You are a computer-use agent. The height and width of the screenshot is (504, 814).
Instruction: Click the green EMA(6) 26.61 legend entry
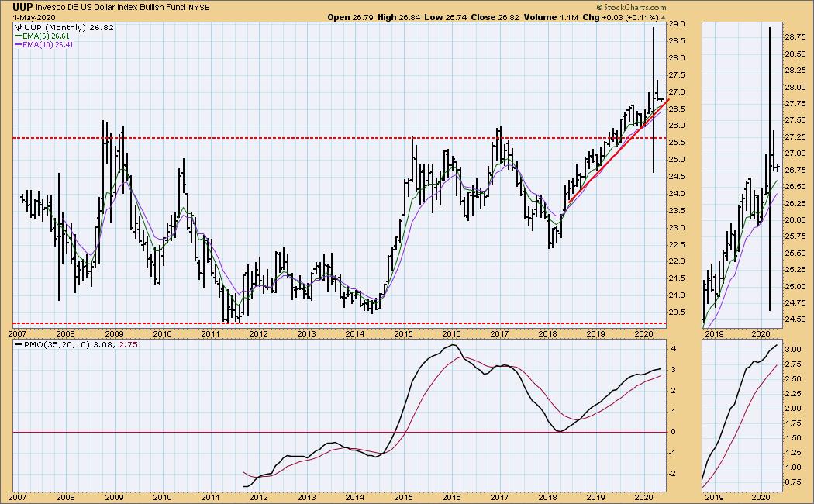42,36
